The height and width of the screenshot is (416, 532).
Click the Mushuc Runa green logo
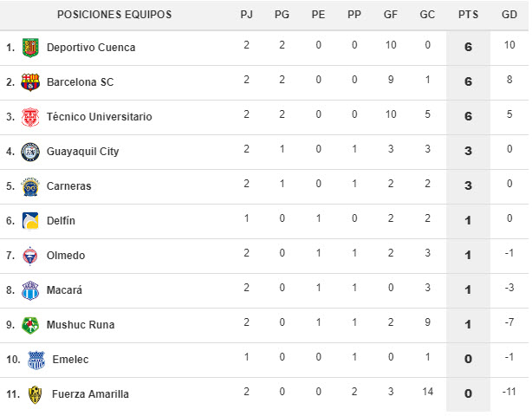(x=30, y=325)
